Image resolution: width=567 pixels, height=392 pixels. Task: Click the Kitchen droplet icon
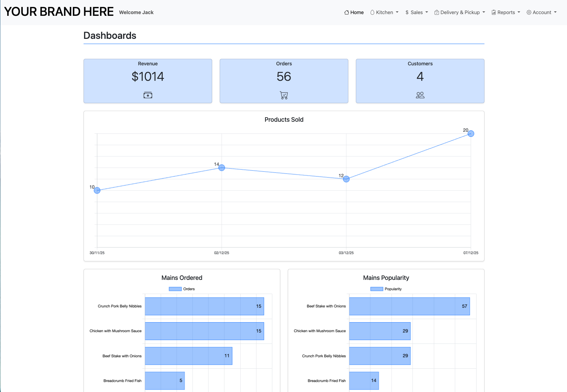(x=372, y=12)
